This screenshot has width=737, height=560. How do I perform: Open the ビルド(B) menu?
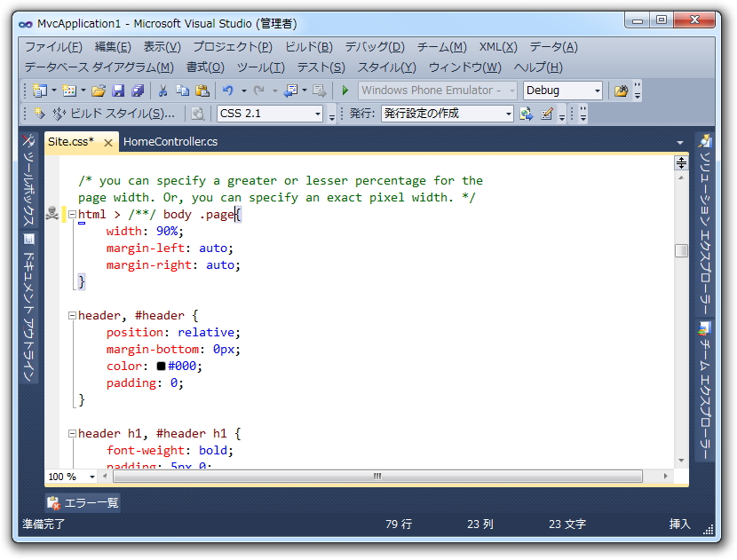[309, 47]
